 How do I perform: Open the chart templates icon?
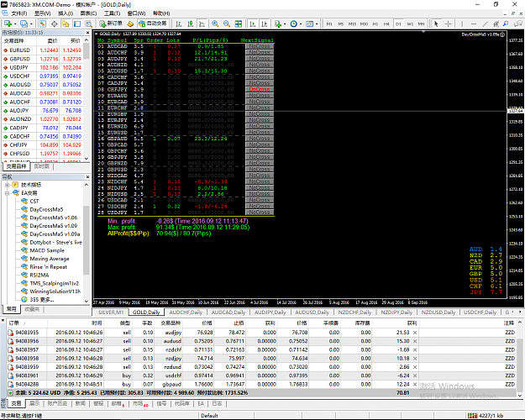310,24
